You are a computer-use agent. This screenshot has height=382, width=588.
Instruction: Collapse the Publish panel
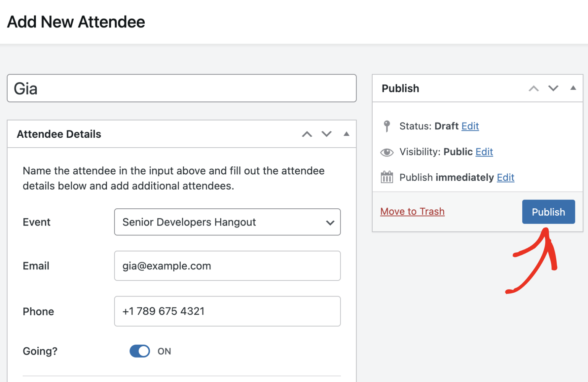tap(573, 88)
